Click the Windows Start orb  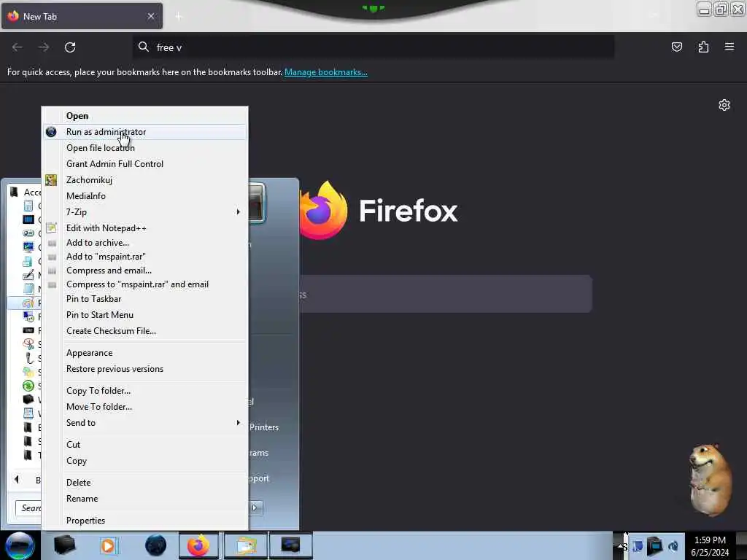coord(20,545)
